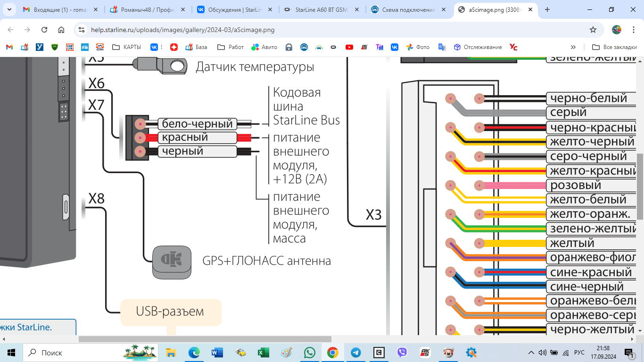
Task: Click the GPS+ГЛОНАСС антенна label
Action: 267,261
